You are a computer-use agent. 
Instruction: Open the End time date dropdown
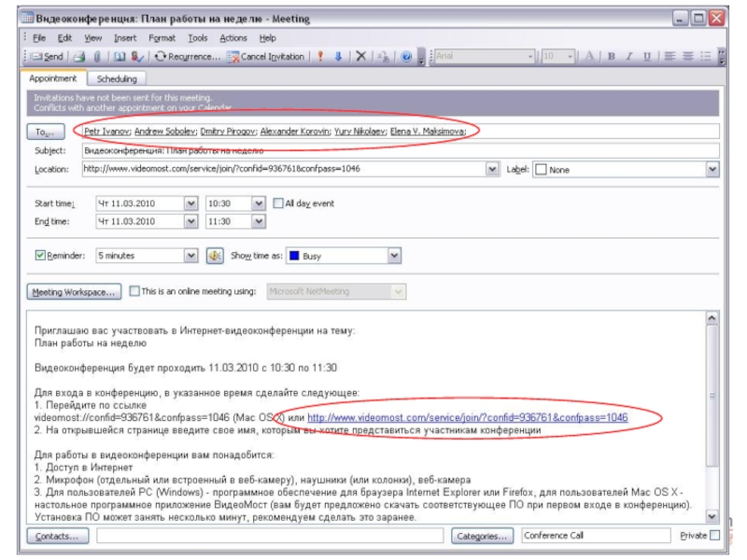click(x=191, y=221)
